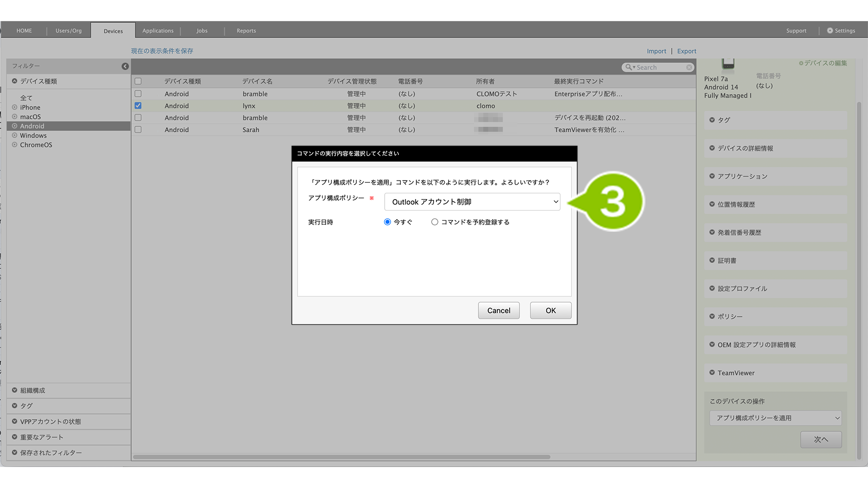The height and width of the screenshot is (488, 868).
Task: Expand the VPPアカウントの状態 filter section
Action: click(68, 422)
